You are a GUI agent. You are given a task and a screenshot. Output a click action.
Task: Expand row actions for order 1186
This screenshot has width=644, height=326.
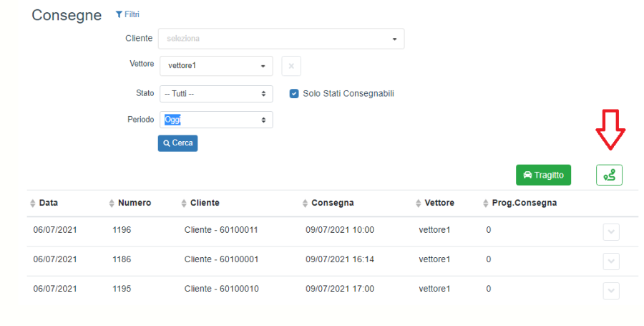click(x=610, y=262)
